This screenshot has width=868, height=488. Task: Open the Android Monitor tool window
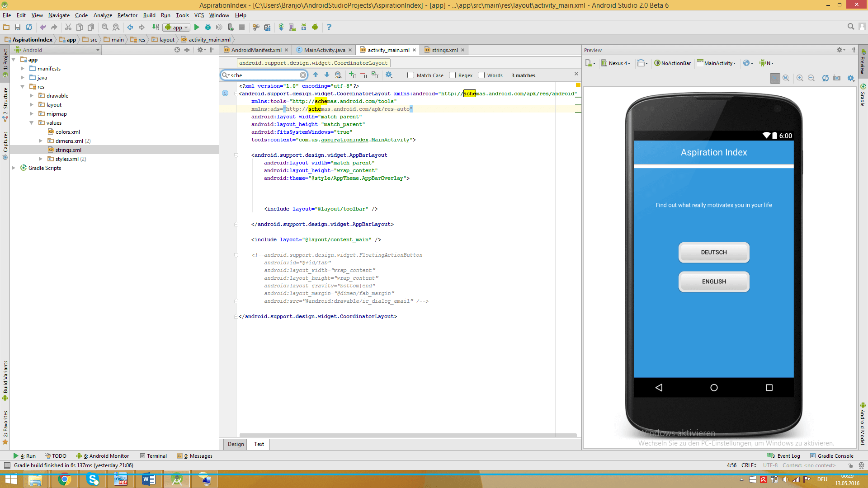[103, 456]
